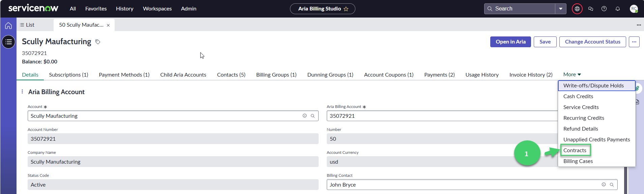This screenshot has width=644, height=194.
Task: Close the 50 Scully Maufac... tab
Action: (x=108, y=25)
